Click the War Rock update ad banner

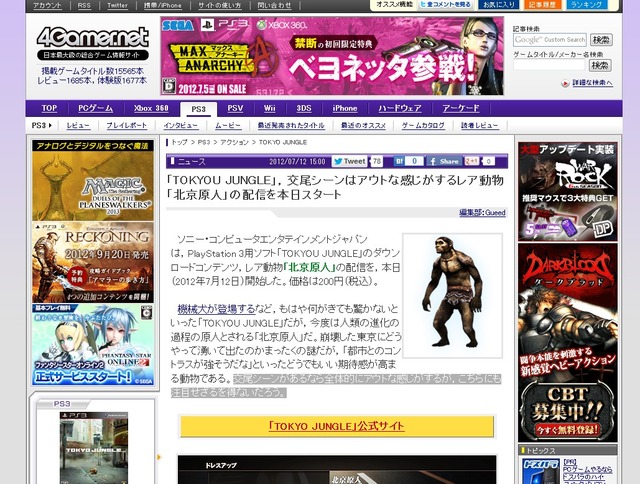point(567,191)
